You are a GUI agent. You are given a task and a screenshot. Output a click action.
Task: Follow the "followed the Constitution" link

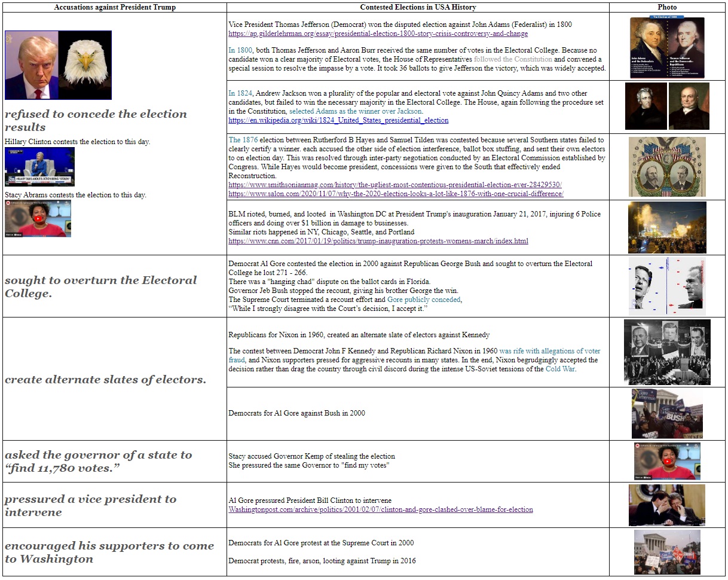click(x=513, y=59)
